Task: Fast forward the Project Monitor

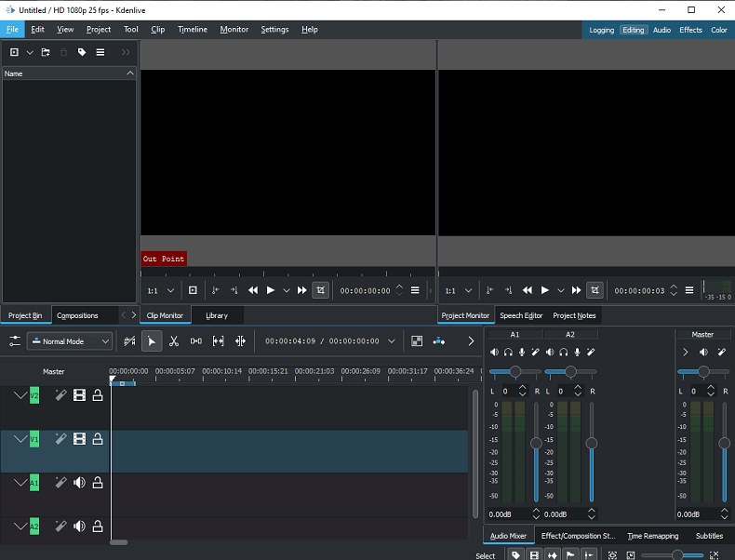Action: pos(576,290)
